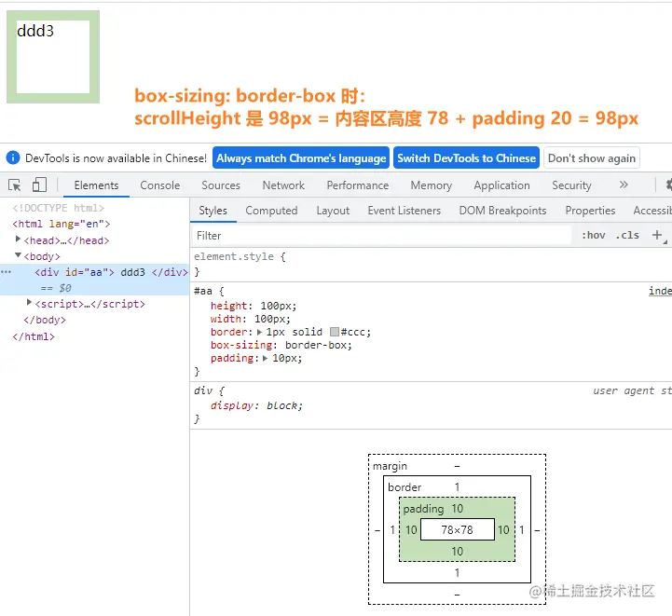Click the margin top dash in box model
The width and height of the screenshot is (672, 616).
click(x=458, y=466)
